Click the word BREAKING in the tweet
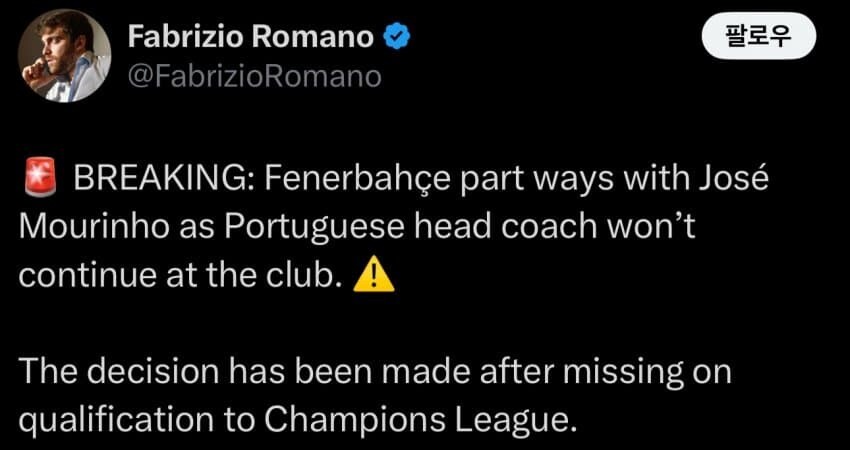This screenshot has width=850, height=450. [165, 181]
